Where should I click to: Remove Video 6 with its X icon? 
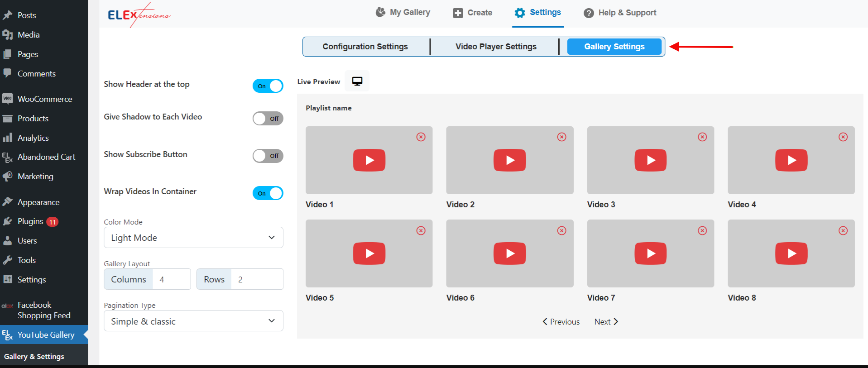(562, 230)
